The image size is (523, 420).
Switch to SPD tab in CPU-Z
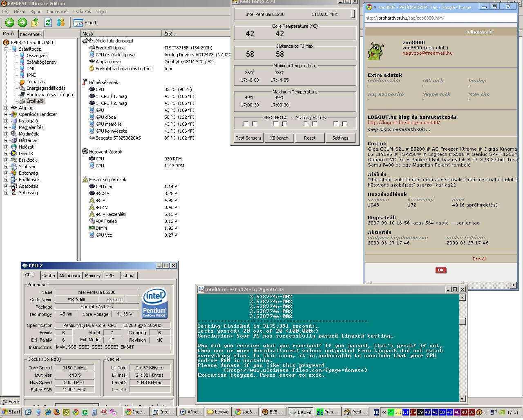click(x=110, y=276)
